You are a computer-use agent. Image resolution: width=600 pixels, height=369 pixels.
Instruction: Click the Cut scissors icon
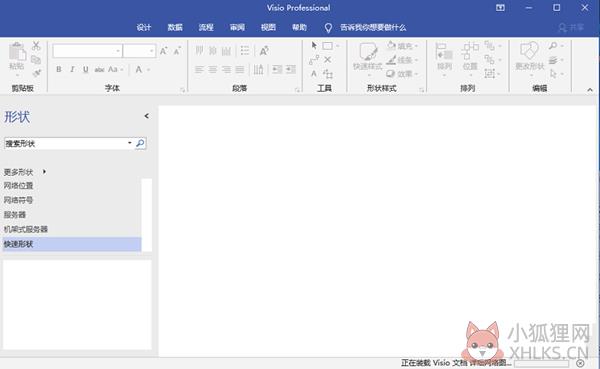[x=36, y=46]
